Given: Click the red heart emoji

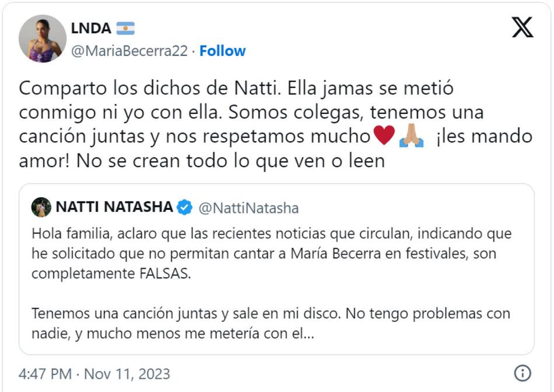Looking at the screenshot, I should pyautogui.click(x=384, y=136).
